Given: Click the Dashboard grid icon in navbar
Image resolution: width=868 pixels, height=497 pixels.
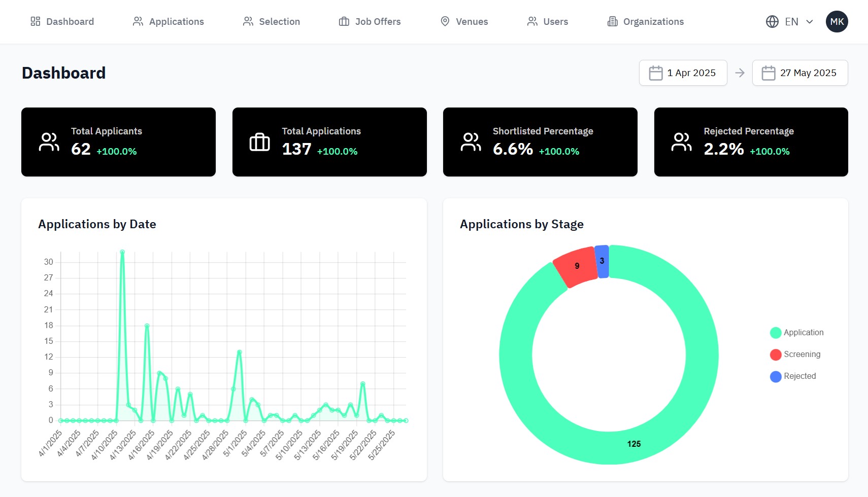Looking at the screenshot, I should tap(35, 21).
